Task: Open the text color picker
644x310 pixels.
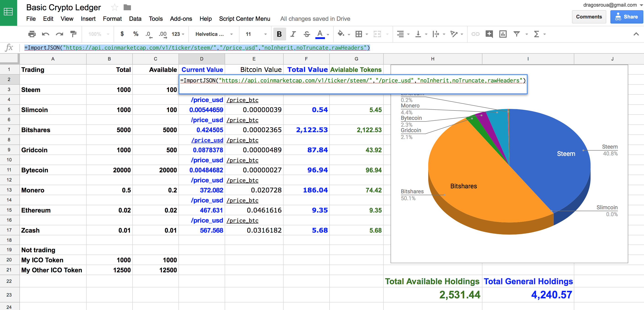Action: tap(320, 34)
